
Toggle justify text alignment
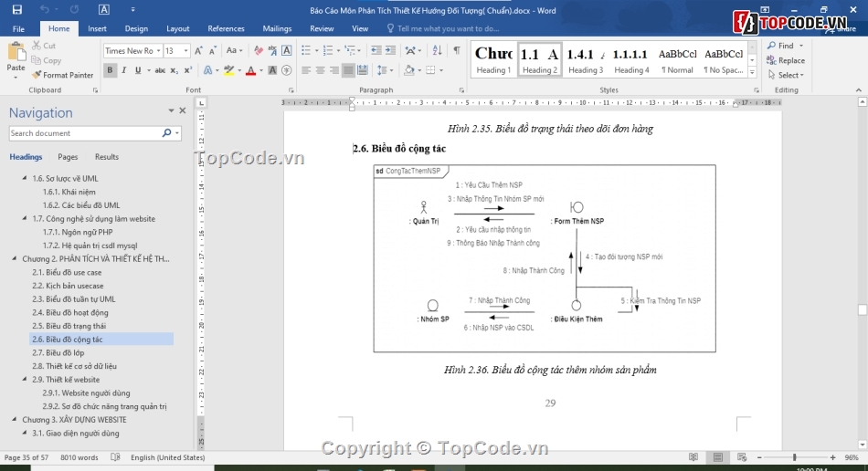click(x=348, y=70)
